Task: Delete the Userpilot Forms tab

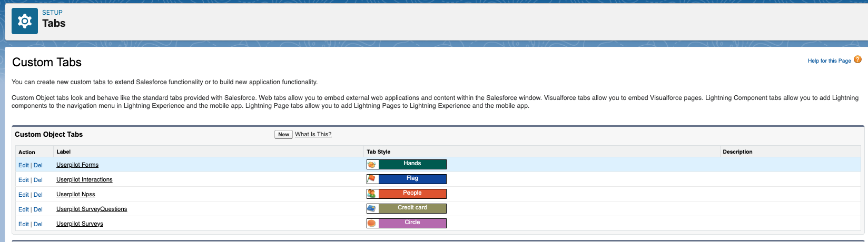Action: pos(38,165)
